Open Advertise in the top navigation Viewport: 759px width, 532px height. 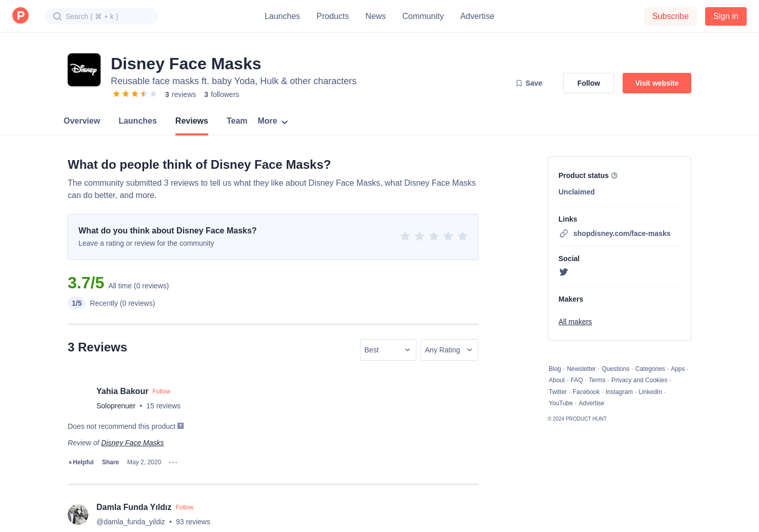(x=477, y=16)
